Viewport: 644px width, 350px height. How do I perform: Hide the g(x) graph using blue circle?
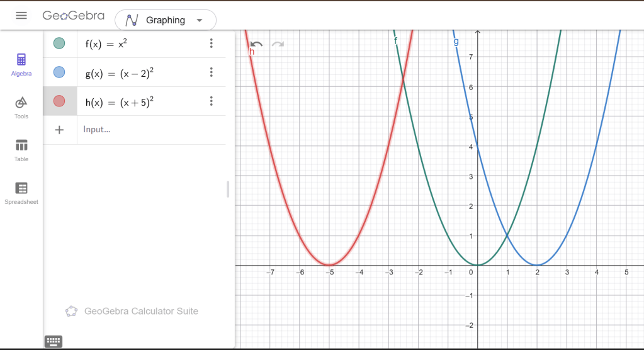pyautogui.click(x=59, y=72)
